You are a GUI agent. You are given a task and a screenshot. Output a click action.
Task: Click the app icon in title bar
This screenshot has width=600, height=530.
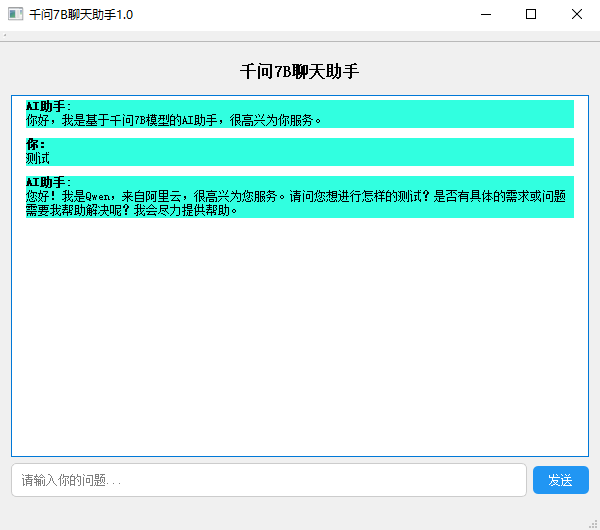pyautogui.click(x=15, y=14)
